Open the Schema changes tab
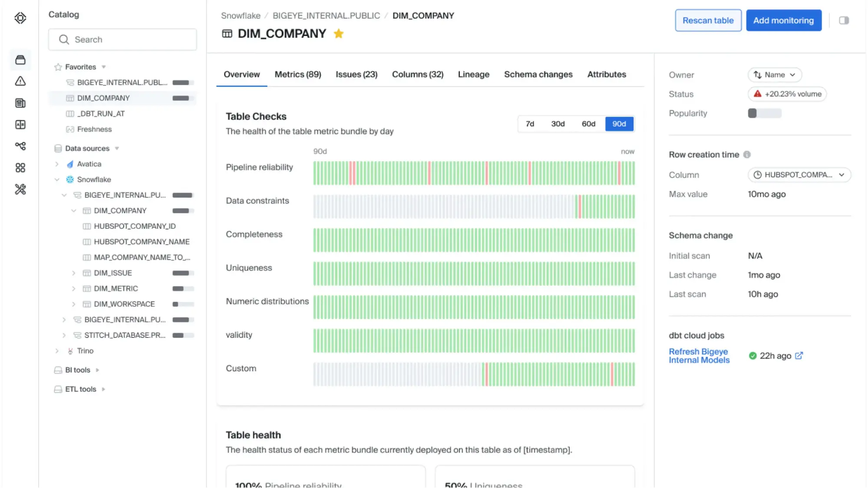This screenshot has height=488, width=868. [x=538, y=74]
